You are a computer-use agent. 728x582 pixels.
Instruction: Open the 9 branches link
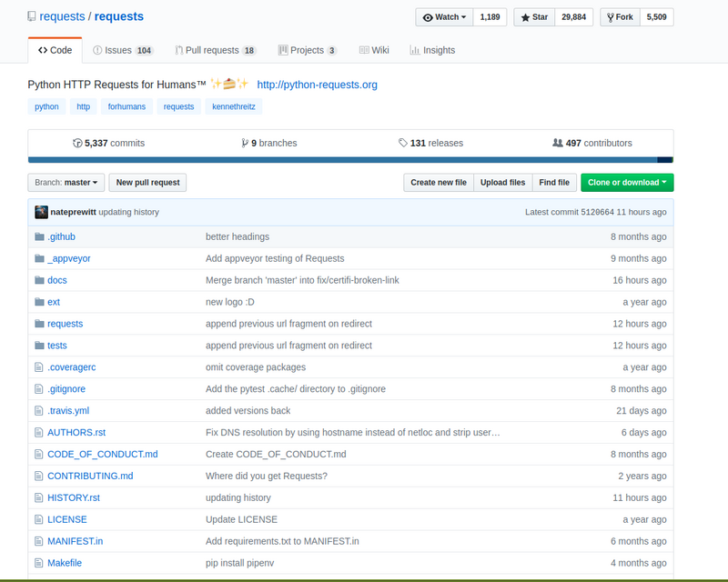click(x=269, y=143)
